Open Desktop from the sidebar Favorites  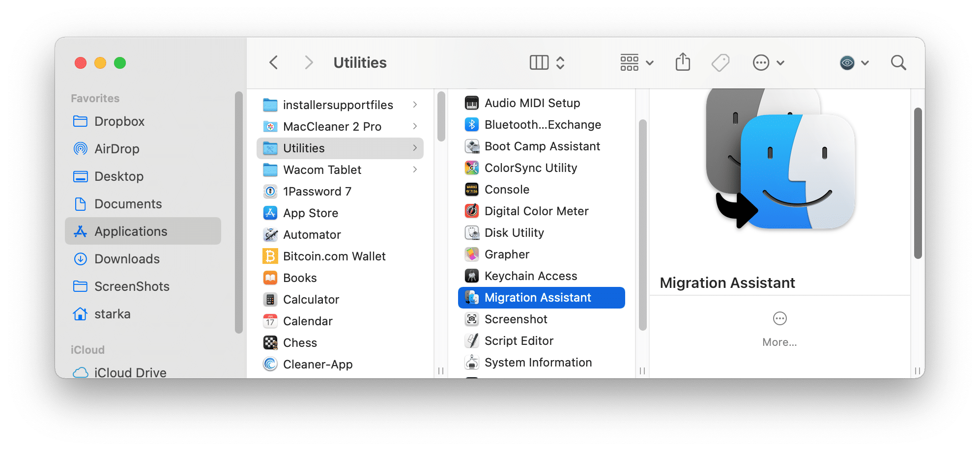point(143,176)
